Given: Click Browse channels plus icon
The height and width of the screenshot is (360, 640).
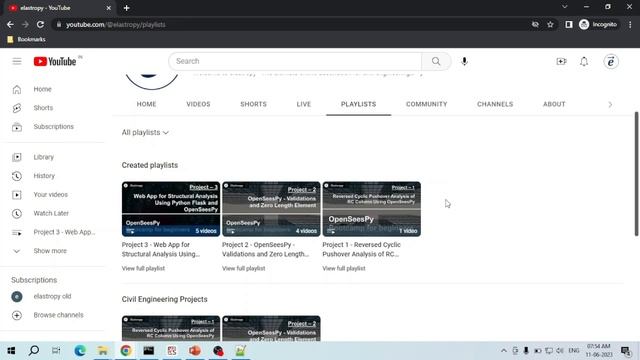Looking at the screenshot, I should tap(17, 315).
